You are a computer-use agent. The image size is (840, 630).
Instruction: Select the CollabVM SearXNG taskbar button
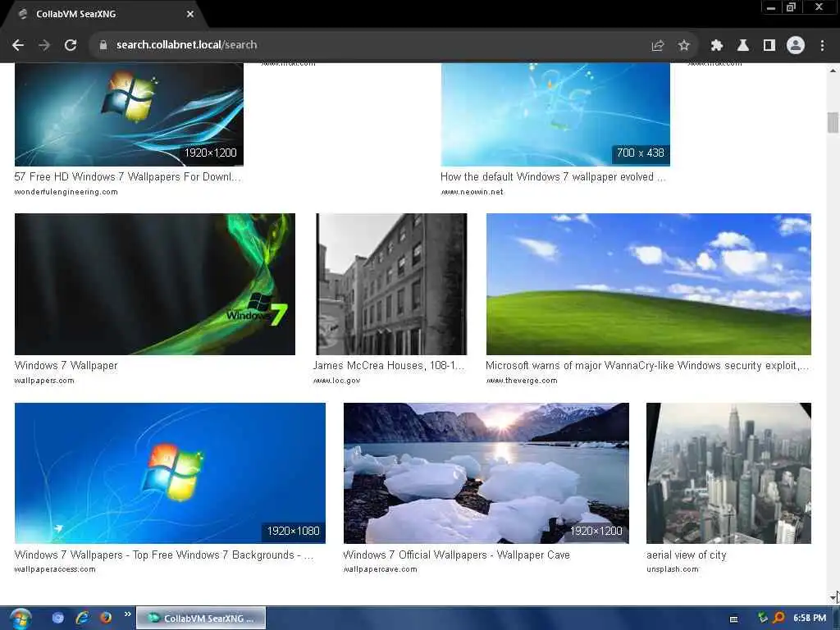[201, 619]
